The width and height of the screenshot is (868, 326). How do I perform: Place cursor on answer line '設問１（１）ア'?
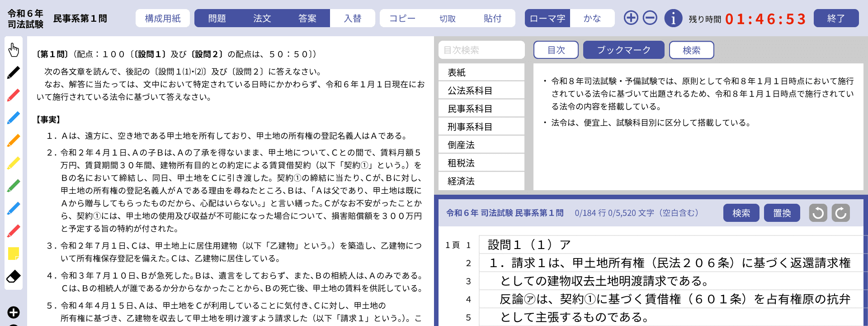tap(671, 244)
